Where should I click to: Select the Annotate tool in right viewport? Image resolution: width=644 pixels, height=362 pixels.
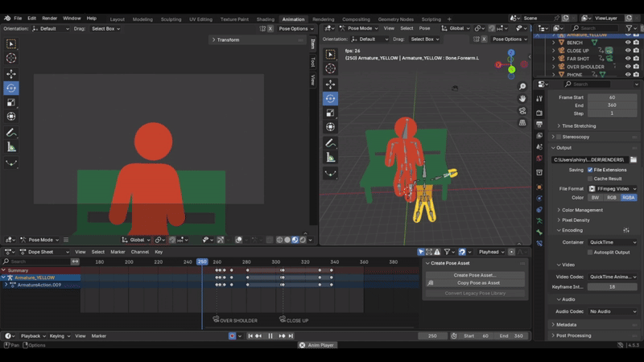[331, 142]
